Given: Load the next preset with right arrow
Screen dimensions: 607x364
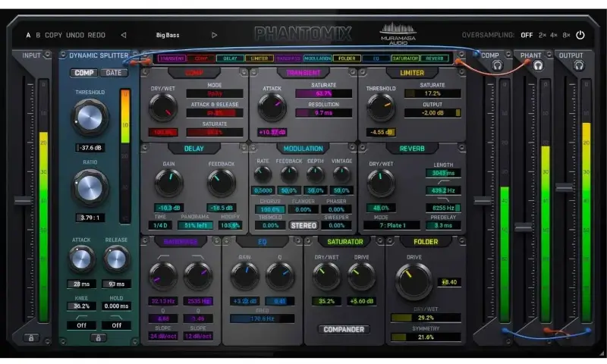Looking at the screenshot, I should [215, 35].
